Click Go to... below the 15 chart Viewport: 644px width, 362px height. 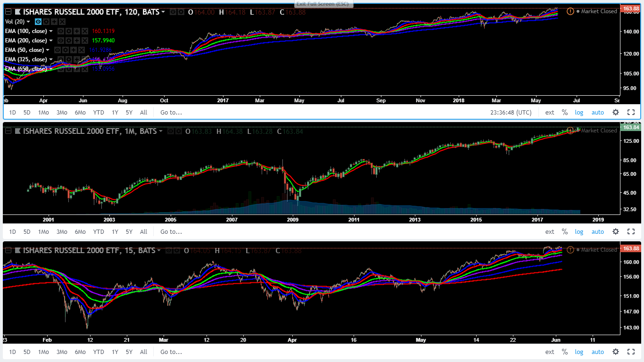(171, 352)
